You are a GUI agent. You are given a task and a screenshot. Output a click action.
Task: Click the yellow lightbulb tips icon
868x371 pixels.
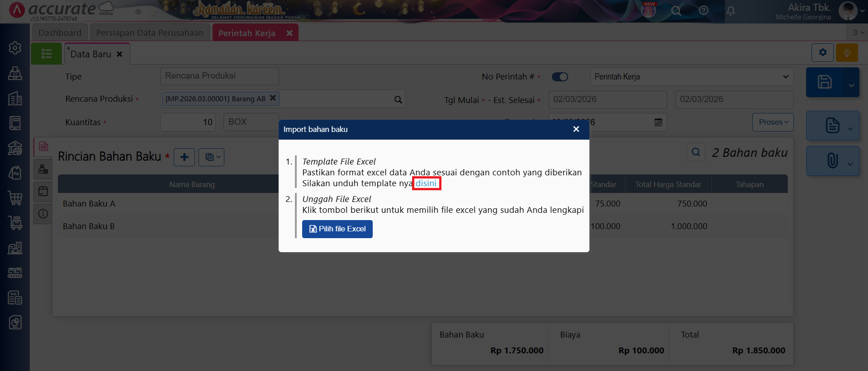click(x=847, y=53)
